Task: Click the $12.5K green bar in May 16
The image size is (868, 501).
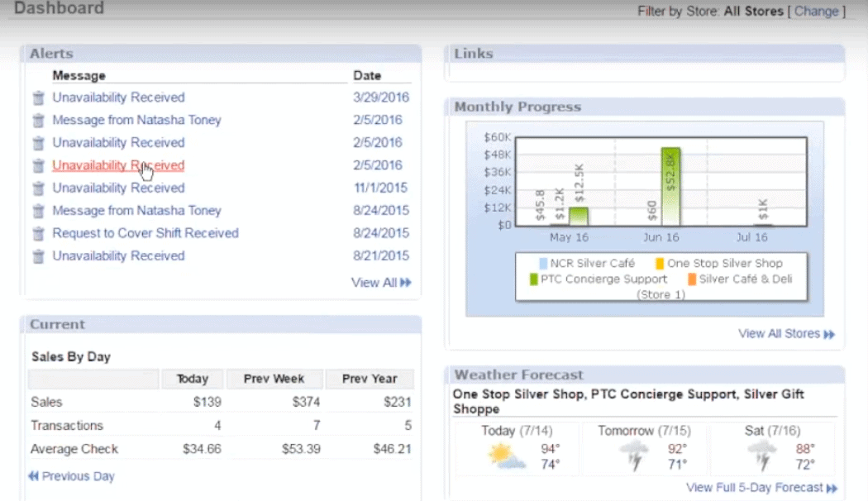Action: (579, 217)
